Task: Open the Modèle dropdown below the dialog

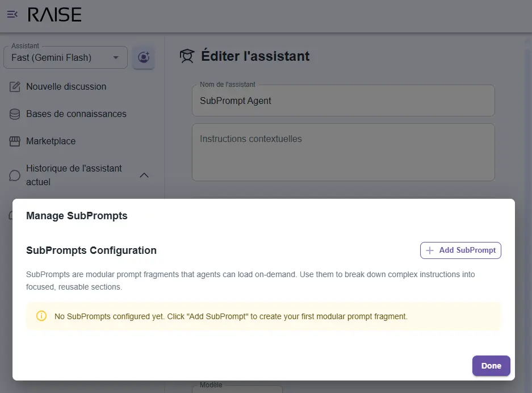Action: (x=238, y=389)
